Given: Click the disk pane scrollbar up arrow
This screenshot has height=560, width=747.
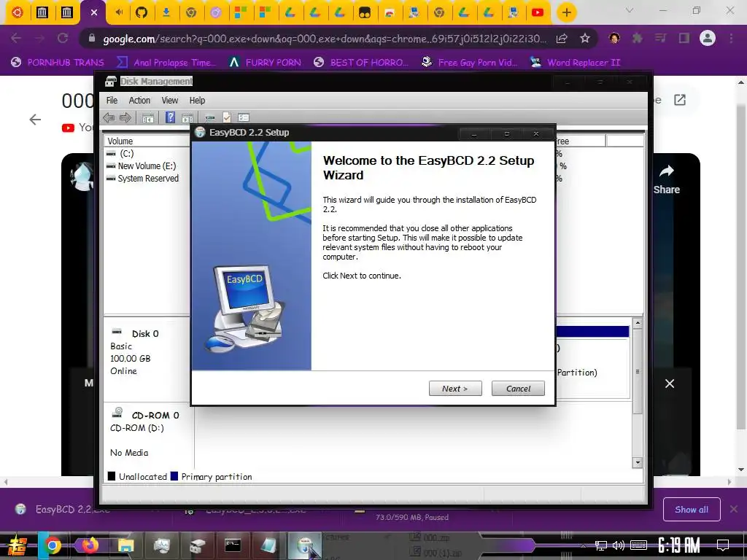Looking at the screenshot, I should click(x=638, y=323).
